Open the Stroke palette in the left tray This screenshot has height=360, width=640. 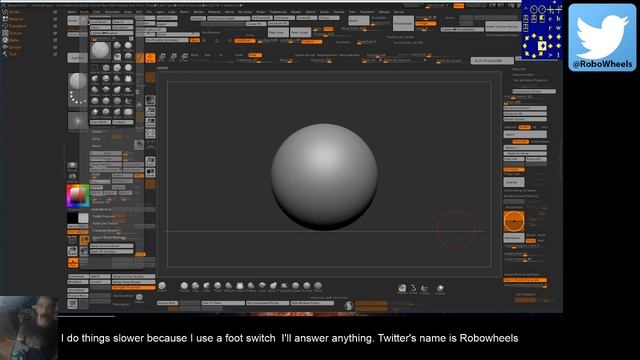[14, 12]
